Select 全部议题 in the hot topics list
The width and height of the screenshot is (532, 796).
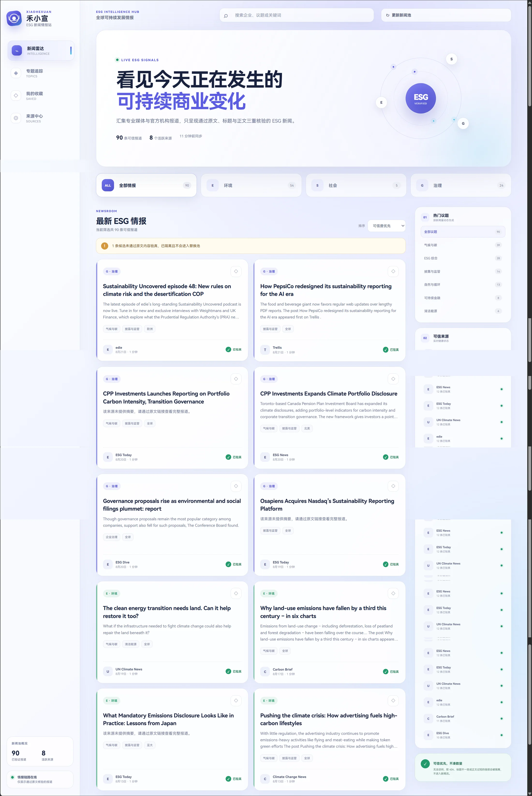[463, 232]
